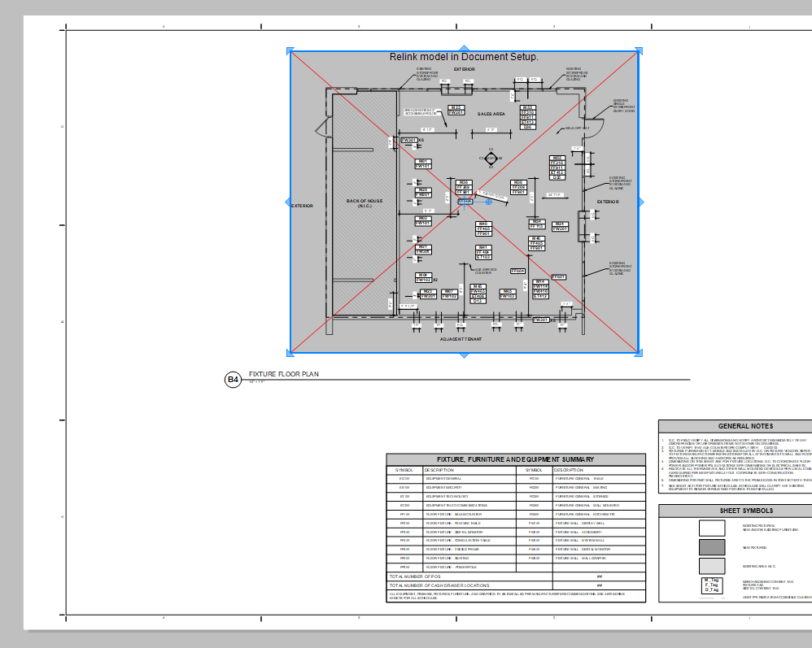Select the M05 FW103 fixture tag

click(508, 294)
